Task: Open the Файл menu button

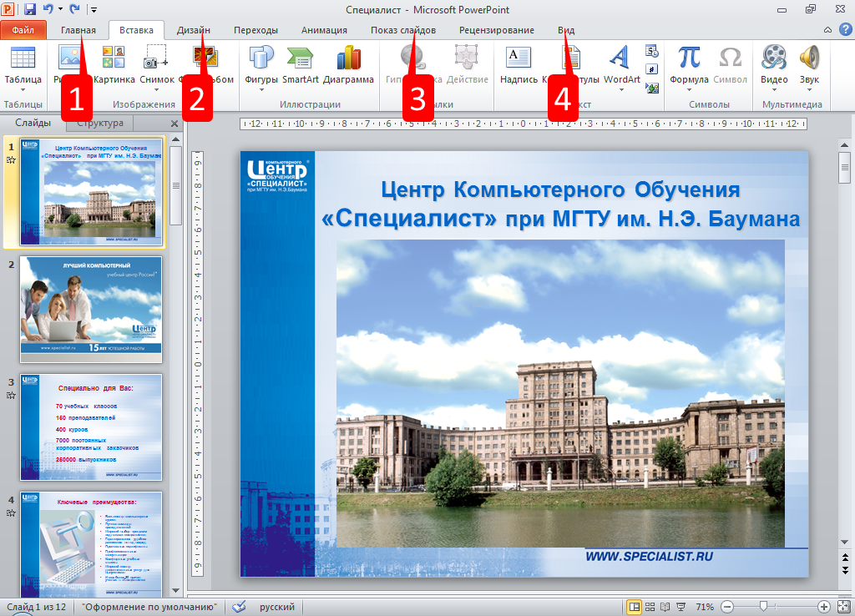Action: 23,30
